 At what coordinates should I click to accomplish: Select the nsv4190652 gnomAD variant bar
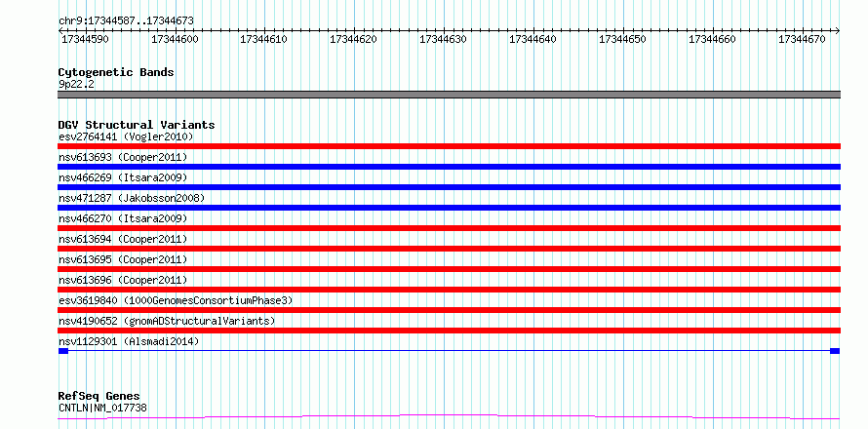449,331
